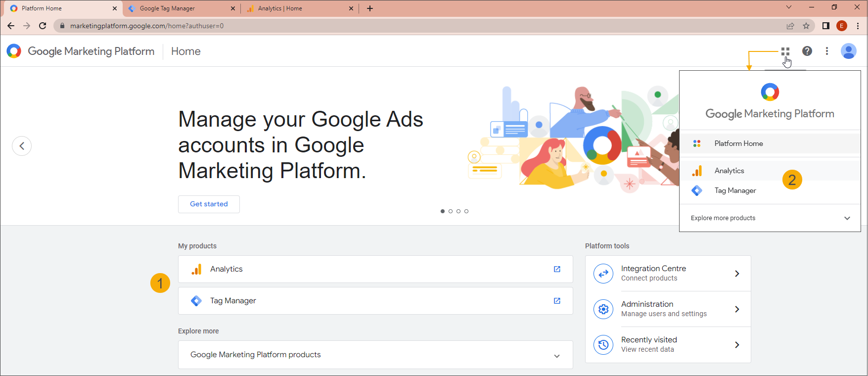Select the third carousel dot indicator
Image resolution: width=868 pixels, height=376 pixels.
(x=458, y=211)
